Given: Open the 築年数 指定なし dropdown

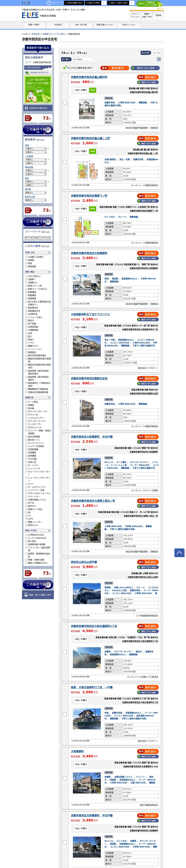Looking at the screenshot, I should click(x=36, y=192).
